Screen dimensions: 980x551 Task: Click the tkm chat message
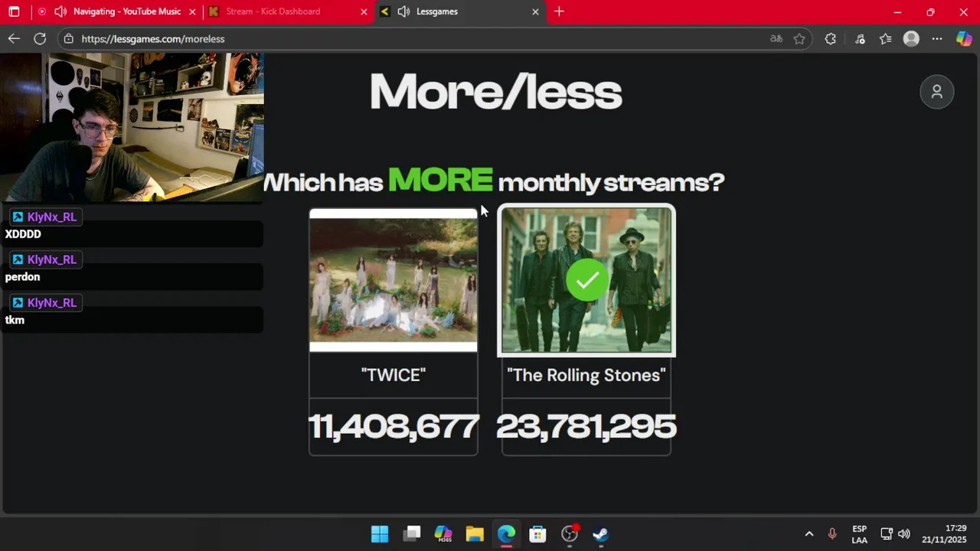(x=15, y=320)
